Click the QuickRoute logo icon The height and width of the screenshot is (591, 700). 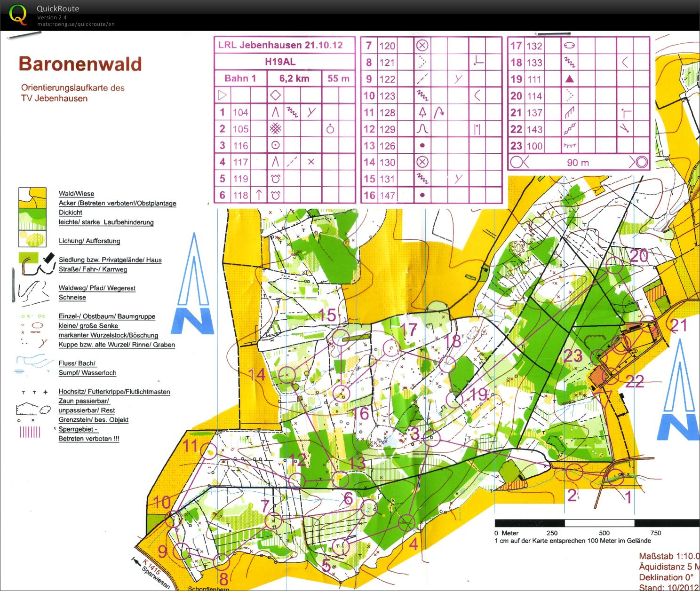tap(18, 15)
